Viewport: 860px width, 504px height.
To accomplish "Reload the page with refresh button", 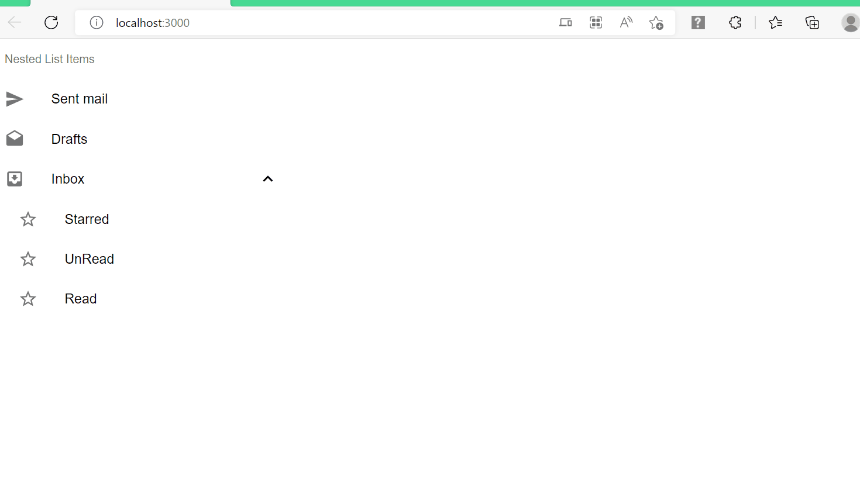I will [x=51, y=23].
